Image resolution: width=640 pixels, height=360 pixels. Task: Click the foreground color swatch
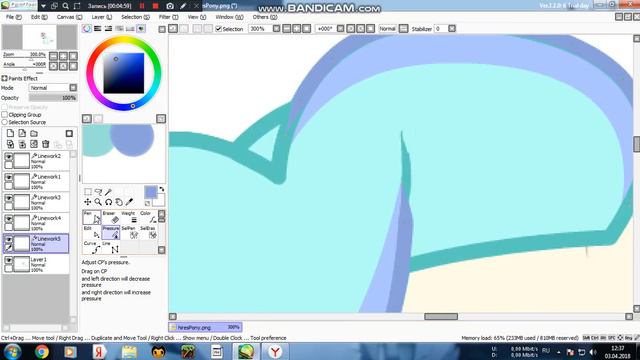[151, 192]
